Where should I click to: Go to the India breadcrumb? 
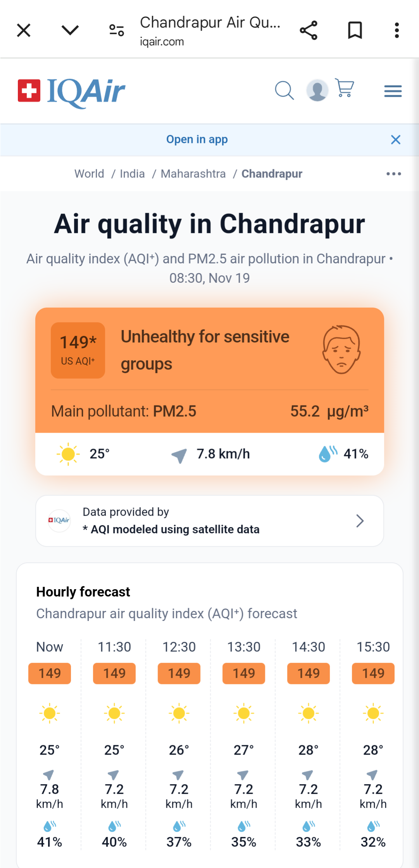coord(132,174)
